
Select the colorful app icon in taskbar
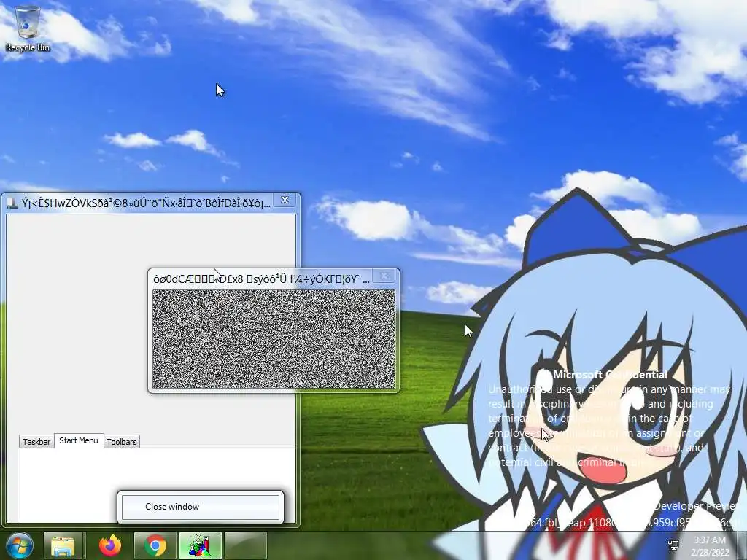pos(200,545)
